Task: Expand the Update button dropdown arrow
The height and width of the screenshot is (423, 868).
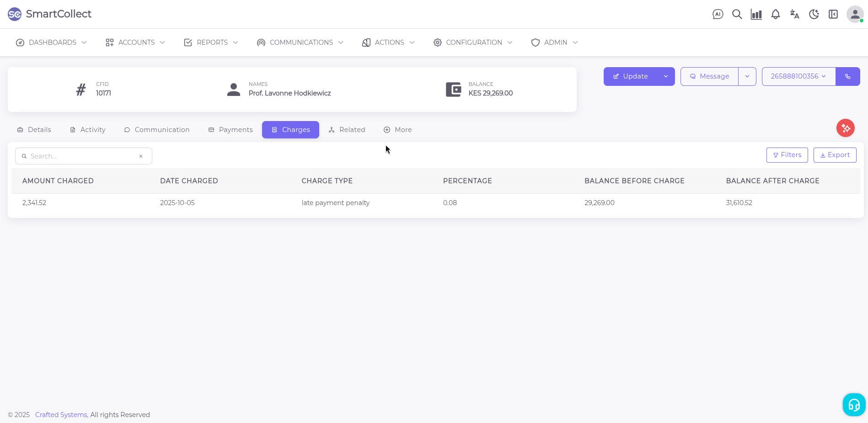Action: point(665,76)
